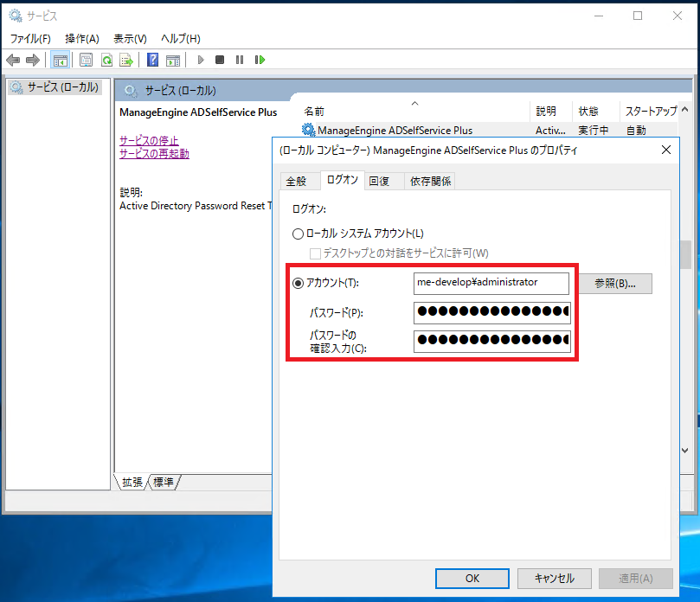700x602 pixels.
Task: Click the キャンセル button
Action: (555, 579)
